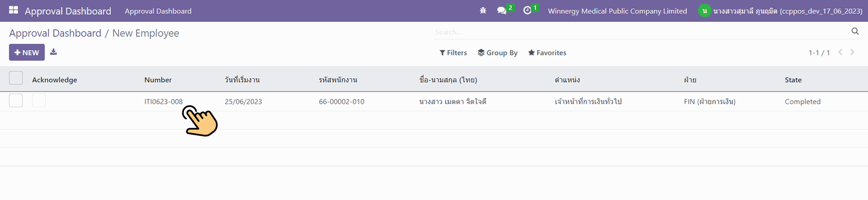This screenshot has height=200, width=868.
Task: Click the download export icon
Action: pyautogui.click(x=53, y=52)
